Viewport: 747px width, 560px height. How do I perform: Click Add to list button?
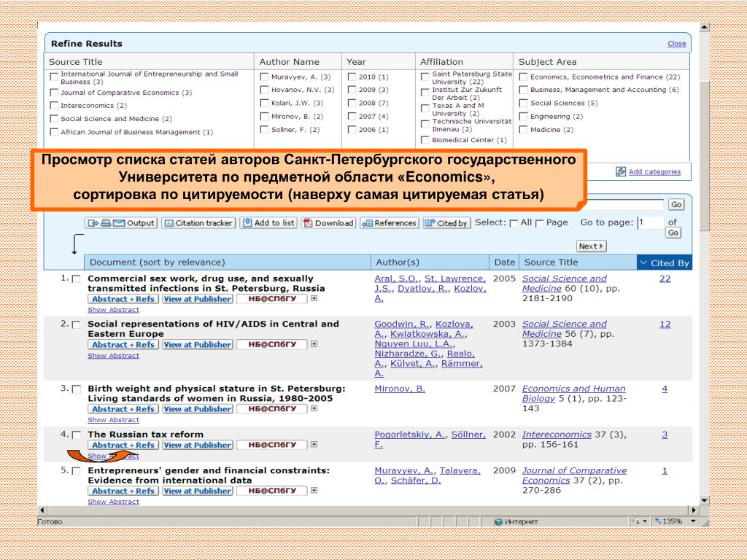(x=268, y=223)
